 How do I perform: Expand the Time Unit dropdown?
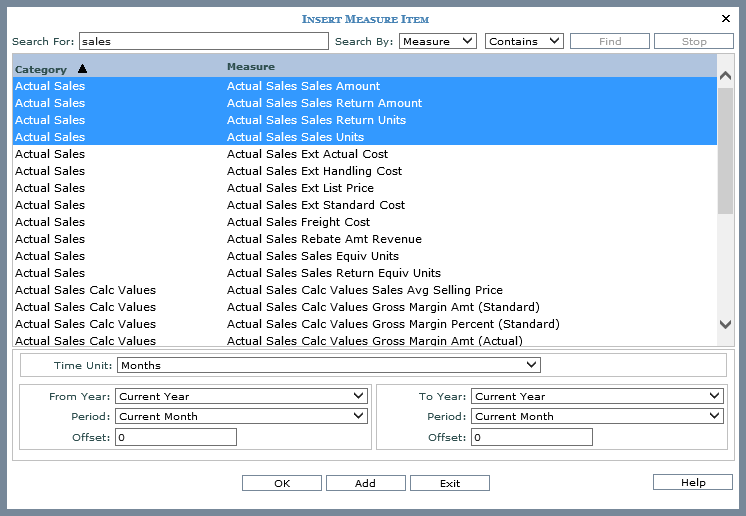click(329, 365)
